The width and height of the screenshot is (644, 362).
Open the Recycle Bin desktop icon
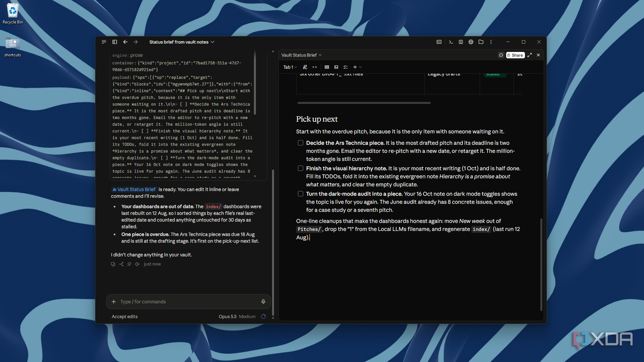(13, 14)
